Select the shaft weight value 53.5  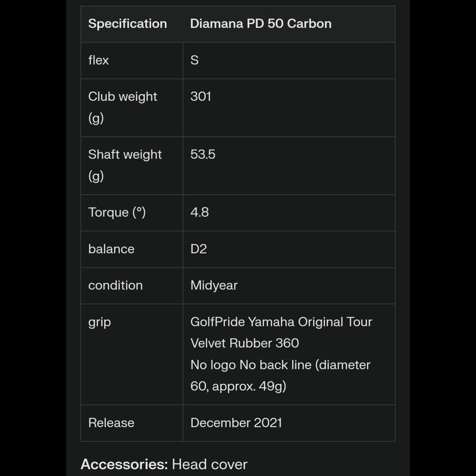coord(203,154)
